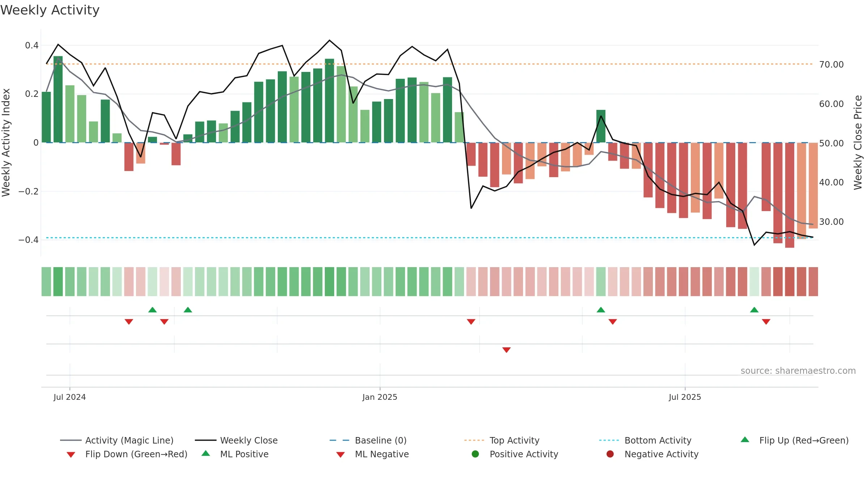Click the Positive Activity green circle icon
This screenshot has height=488, width=868.
click(x=475, y=454)
